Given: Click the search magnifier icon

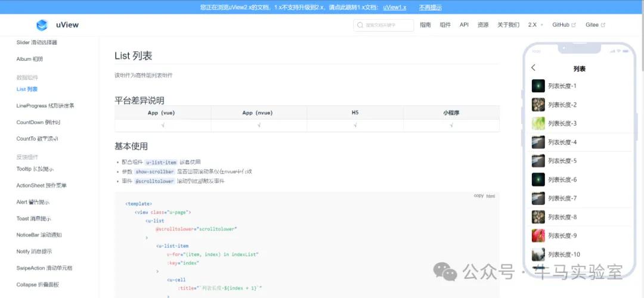Looking at the screenshot, I should point(360,25).
